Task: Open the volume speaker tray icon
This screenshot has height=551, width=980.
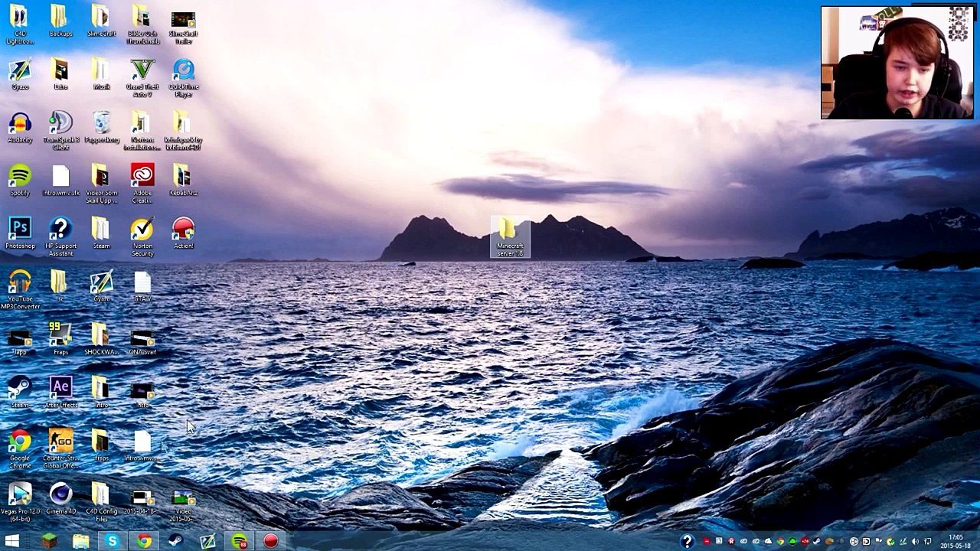Action: (915, 542)
